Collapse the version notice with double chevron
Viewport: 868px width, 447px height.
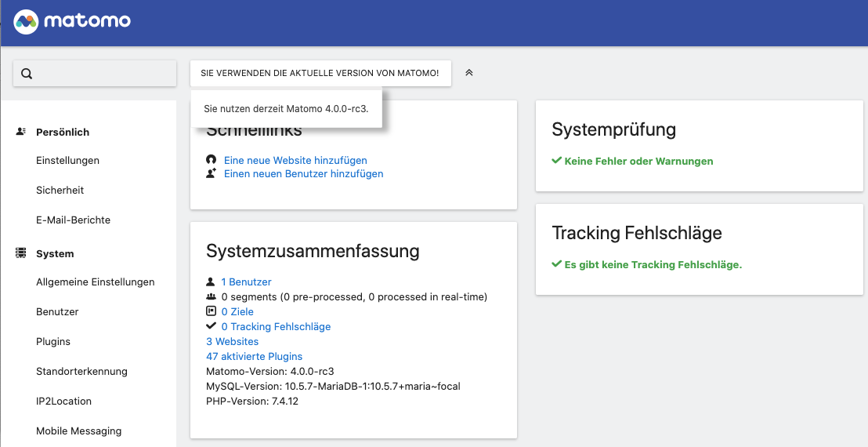469,73
